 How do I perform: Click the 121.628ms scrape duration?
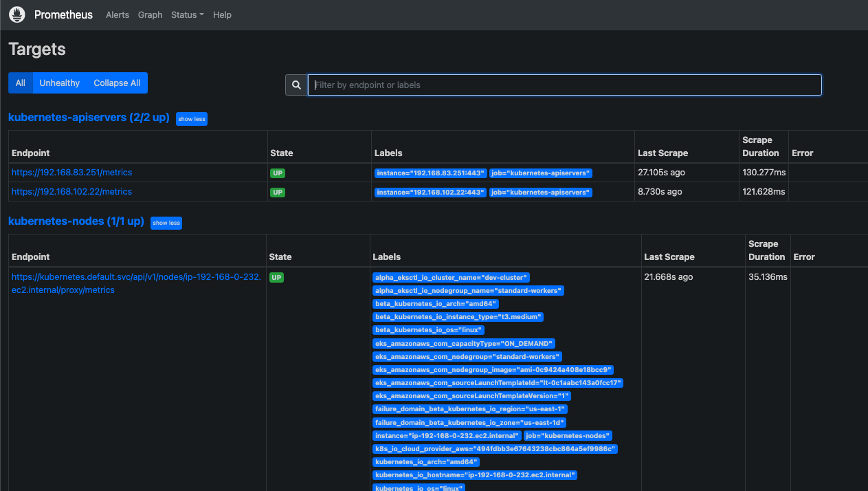(764, 191)
